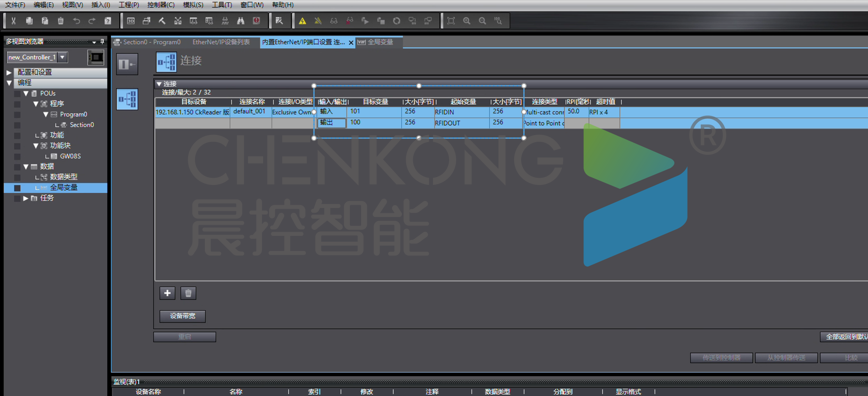The width and height of the screenshot is (868, 396).
Task: Click the Cut scissors toolbar icon
Action: coord(13,21)
